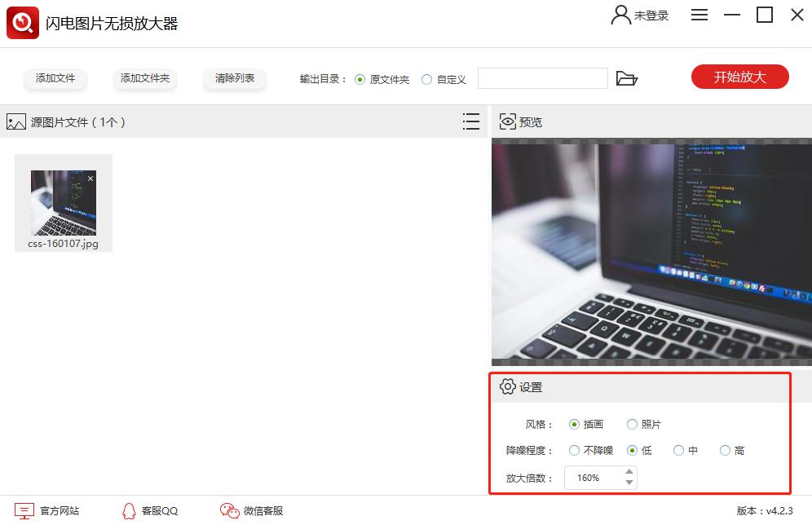
Task: Open the official website monitor icon
Action: coord(24,510)
